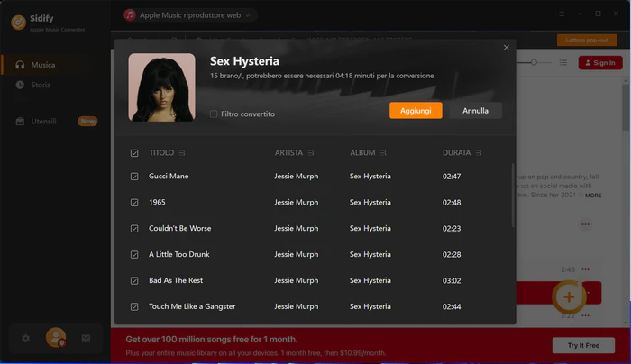The height and width of the screenshot is (364, 631).
Task: Open more options beside the 2:22 track
Action: tap(586, 315)
